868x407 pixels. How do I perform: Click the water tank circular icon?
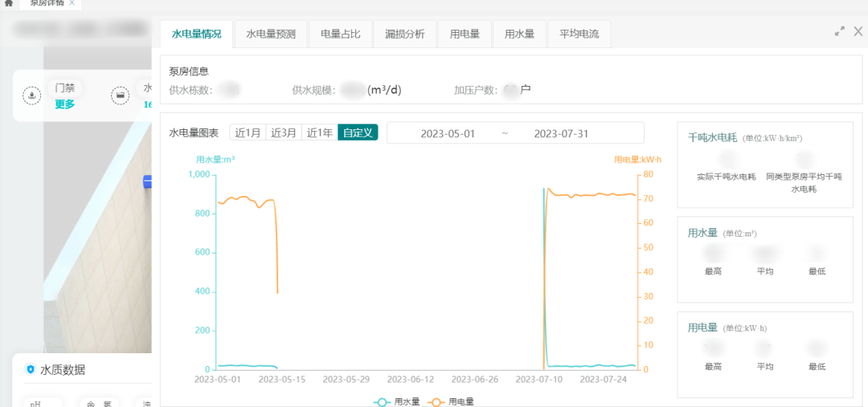[120, 96]
